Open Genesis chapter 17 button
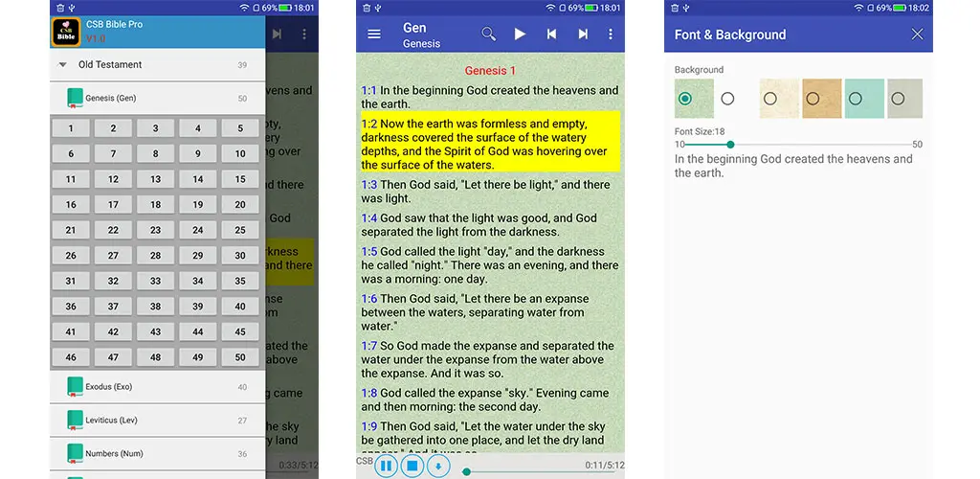Screen dimensions: 980x479 click(113, 204)
